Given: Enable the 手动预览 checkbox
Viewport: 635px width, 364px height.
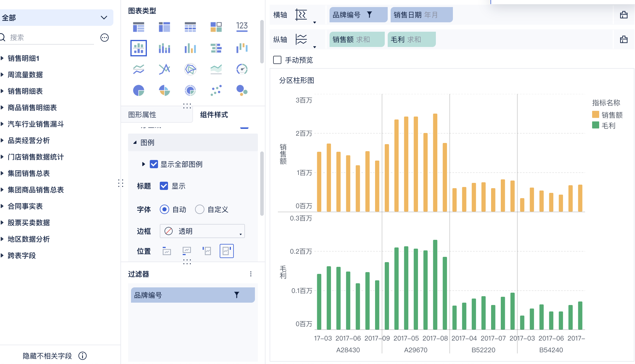Looking at the screenshot, I should tap(277, 60).
